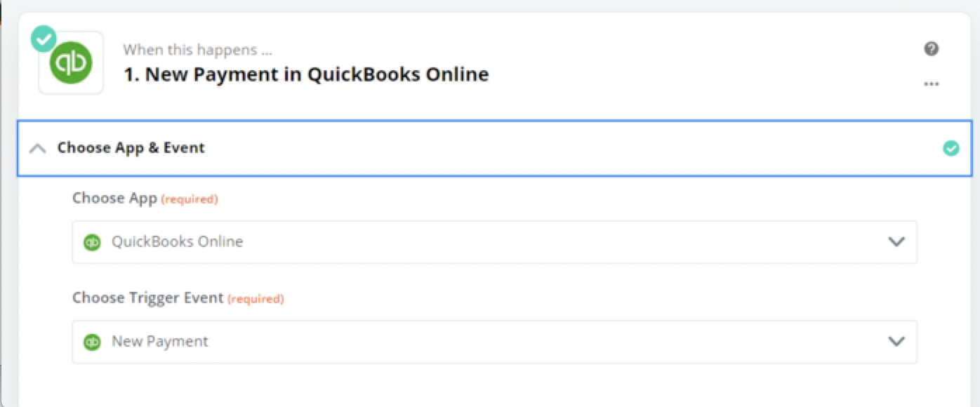
Task: Click the large QuickBooks logo in step header
Action: [x=71, y=63]
